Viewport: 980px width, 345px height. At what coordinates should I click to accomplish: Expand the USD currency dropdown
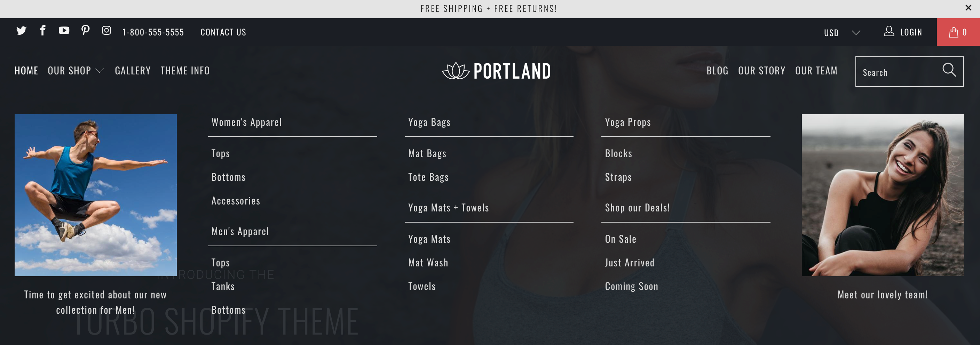pyautogui.click(x=841, y=33)
